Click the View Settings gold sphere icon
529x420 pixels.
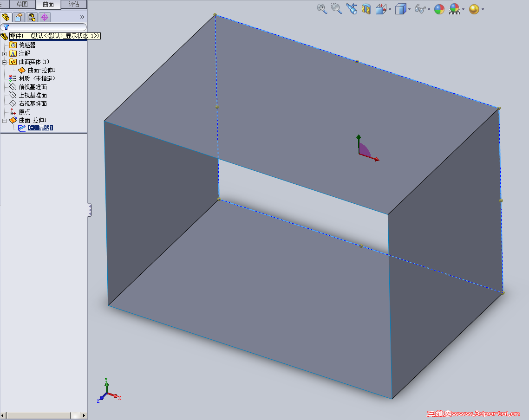click(474, 9)
